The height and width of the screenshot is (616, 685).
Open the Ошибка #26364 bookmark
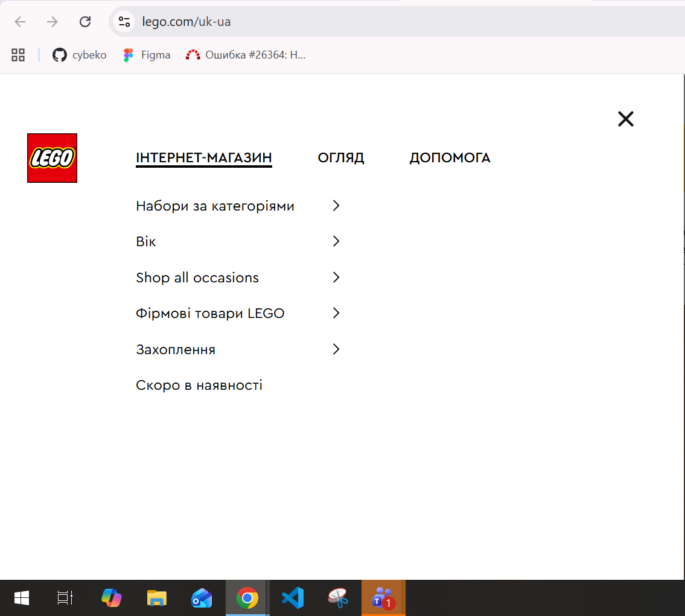(246, 55)
